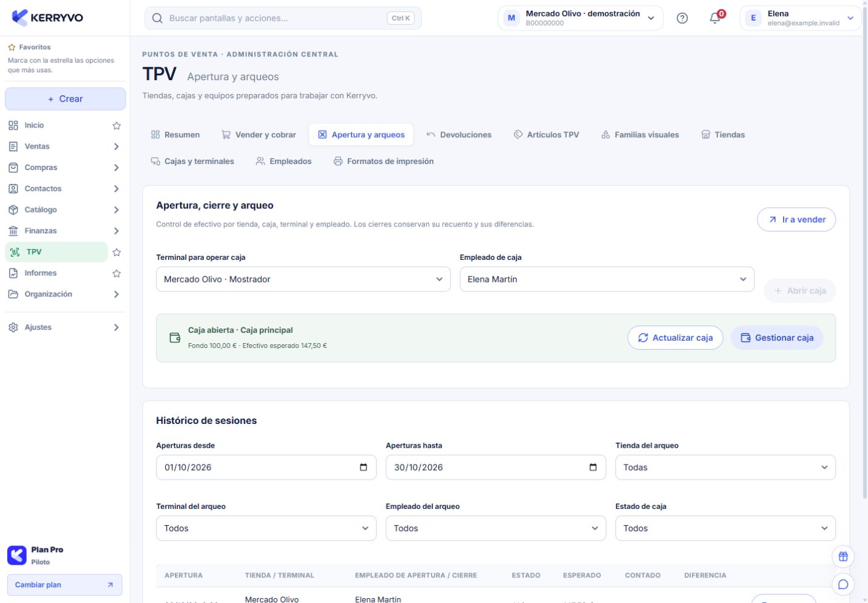Open Terminal para operar caja dropdown

303,279
